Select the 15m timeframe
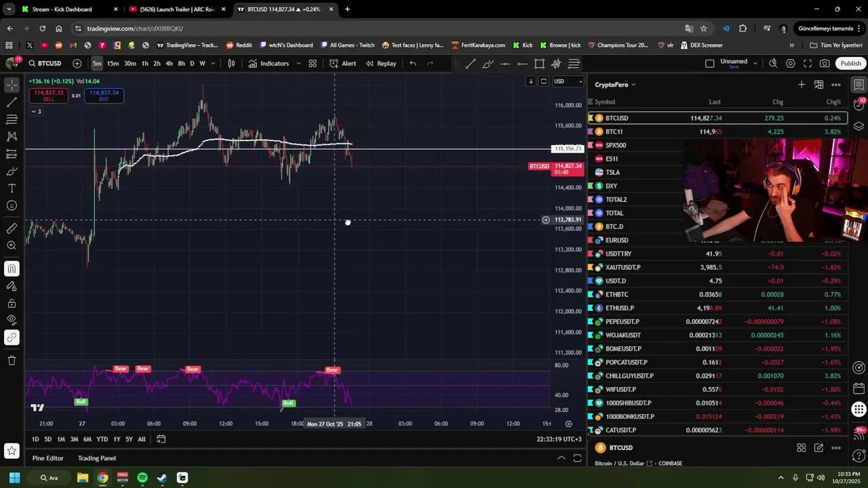 [x=113, y=63]
